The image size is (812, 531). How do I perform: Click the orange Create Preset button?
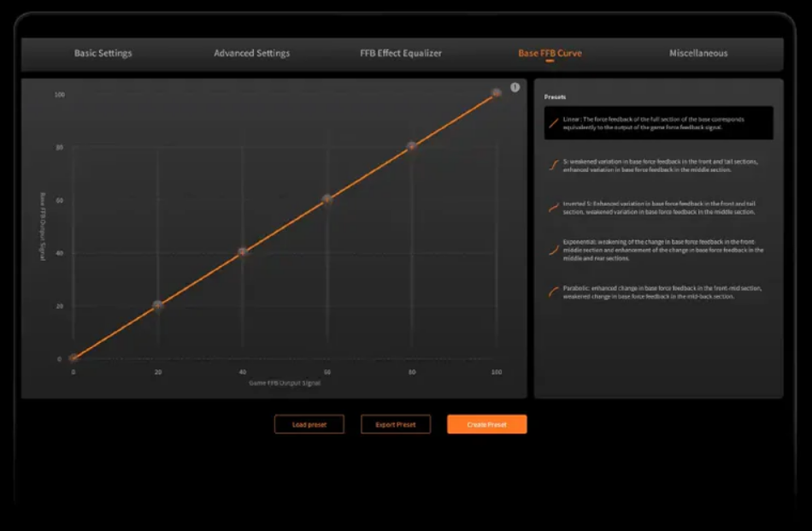click(x=486, y=424)
